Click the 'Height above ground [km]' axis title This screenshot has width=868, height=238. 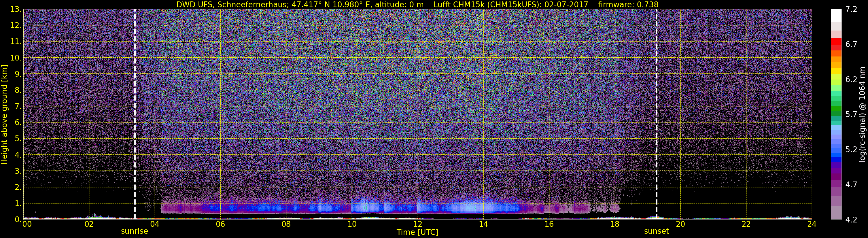[x=4, y=114]
